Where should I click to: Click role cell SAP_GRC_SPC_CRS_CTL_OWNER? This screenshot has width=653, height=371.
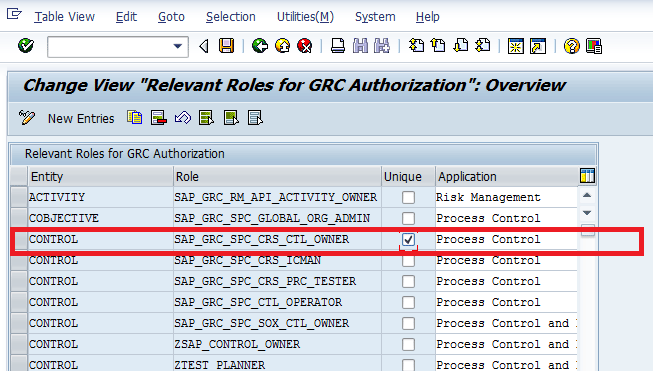(277, 239)
